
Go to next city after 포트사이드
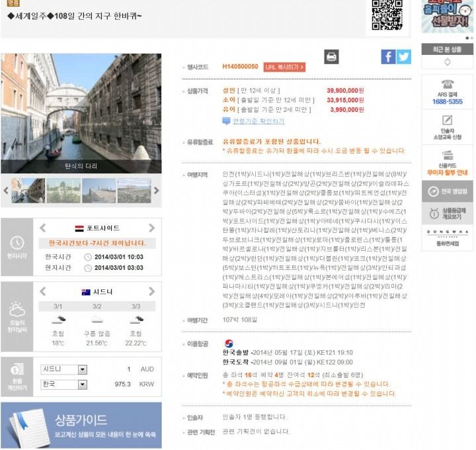152,228
